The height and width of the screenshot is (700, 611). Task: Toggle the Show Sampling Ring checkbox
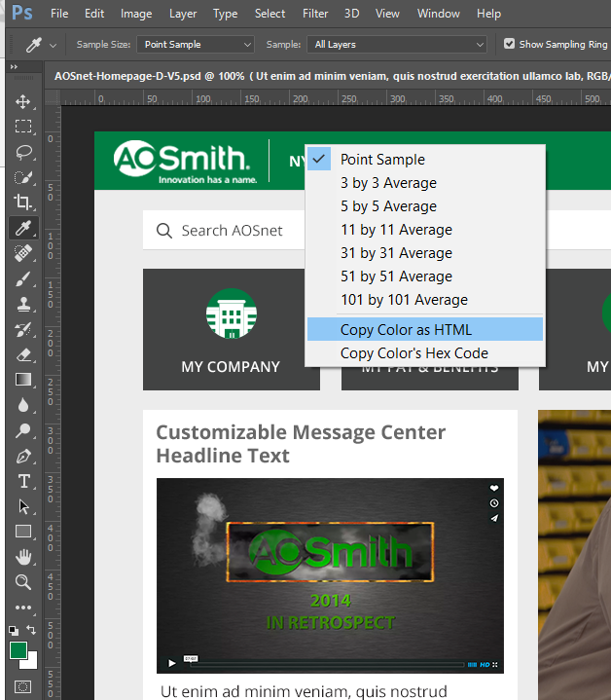[x=509, y=44]
